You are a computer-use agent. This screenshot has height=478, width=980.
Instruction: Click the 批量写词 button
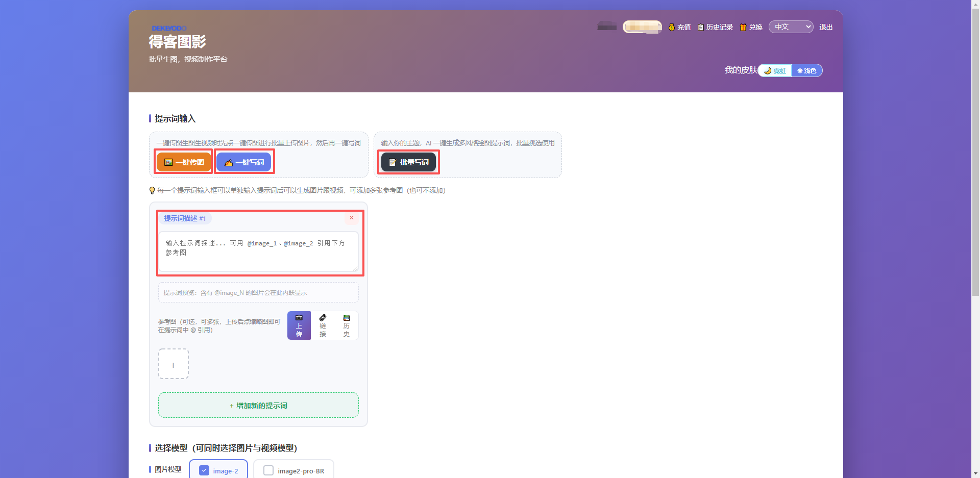408,162
